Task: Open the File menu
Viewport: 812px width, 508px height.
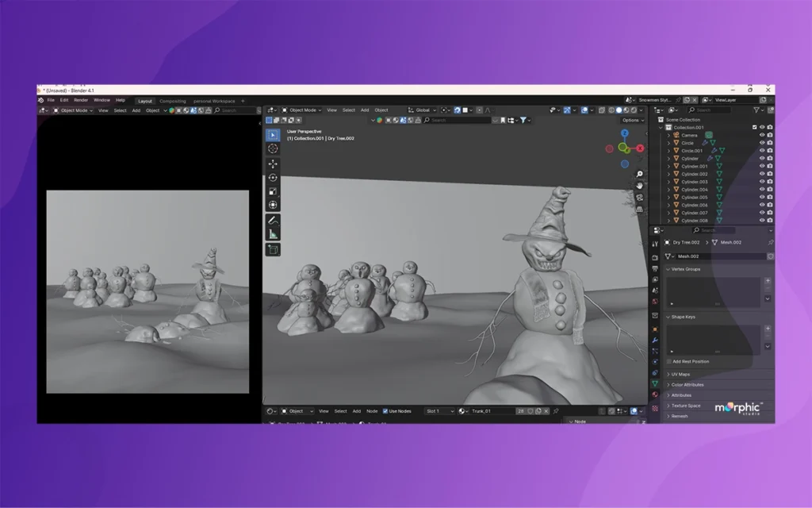Action: coord(51,100)
